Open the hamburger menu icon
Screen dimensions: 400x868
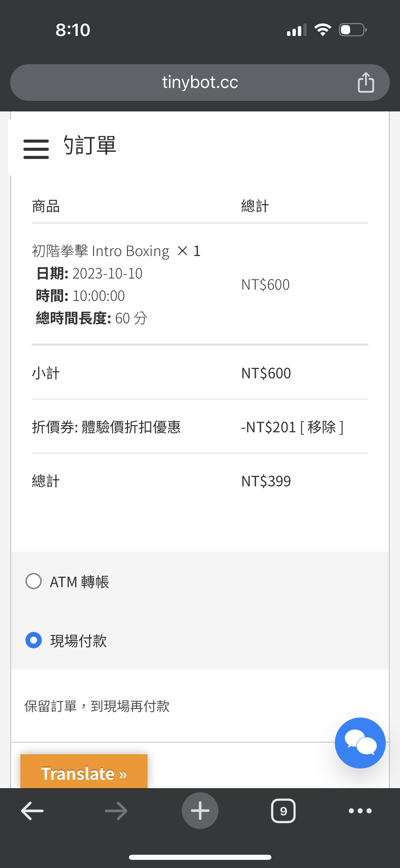tap(36, 149)
